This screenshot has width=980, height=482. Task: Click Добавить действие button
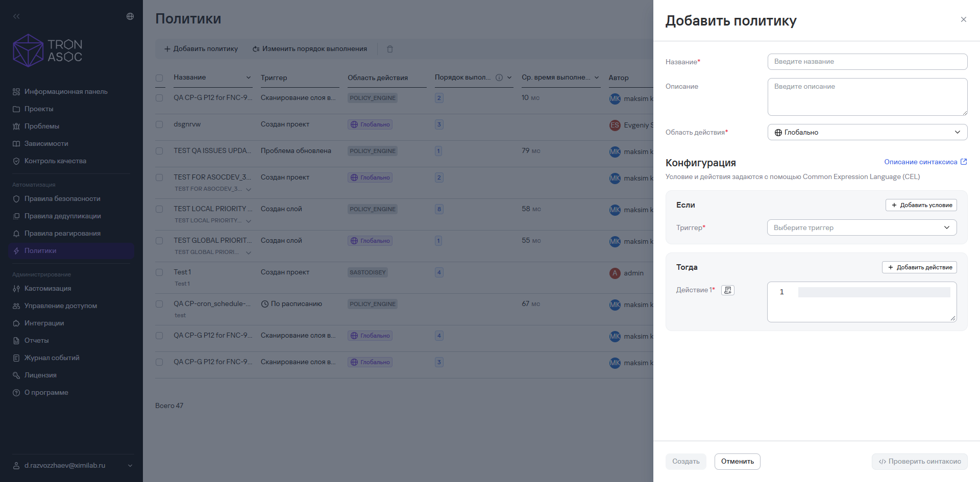919,267
